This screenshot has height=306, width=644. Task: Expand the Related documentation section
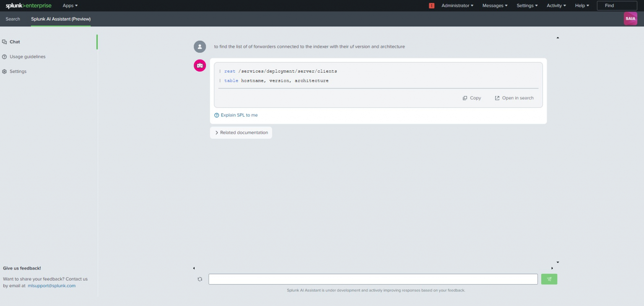[241, 132]
